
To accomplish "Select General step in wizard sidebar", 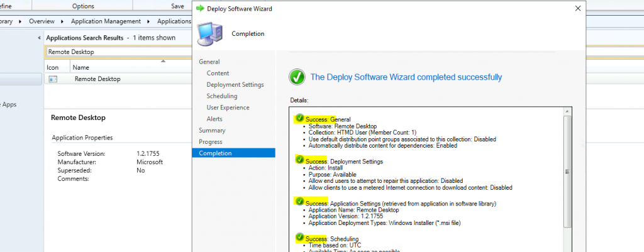I will 209,62.
